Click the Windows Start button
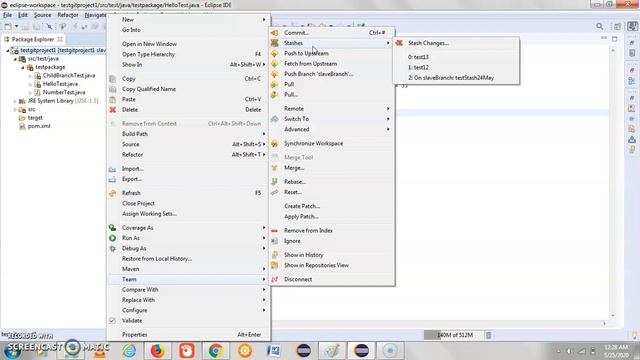The width and height of the screenshot is (640, 360). click(x=12, y=351)
